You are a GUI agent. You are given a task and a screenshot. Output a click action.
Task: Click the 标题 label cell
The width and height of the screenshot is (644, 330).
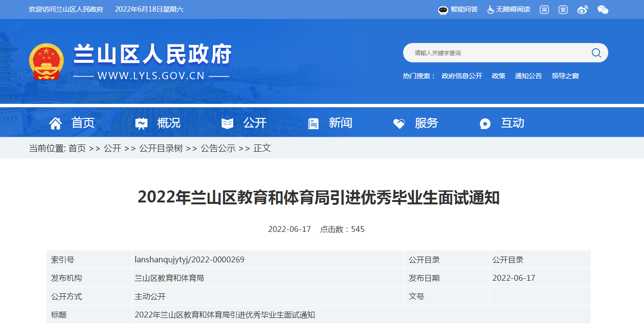(x=59, y=315)
